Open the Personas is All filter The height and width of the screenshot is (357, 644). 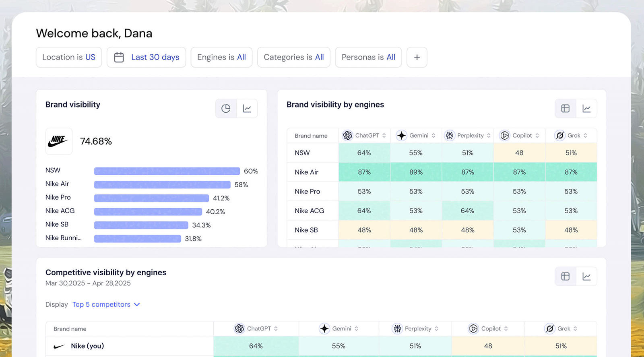click(368, 57)
